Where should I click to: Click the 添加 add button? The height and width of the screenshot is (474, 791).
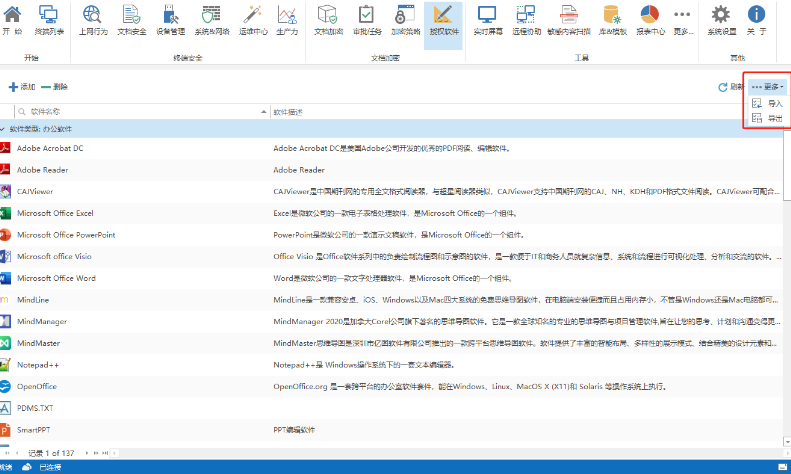click(21, 87)
